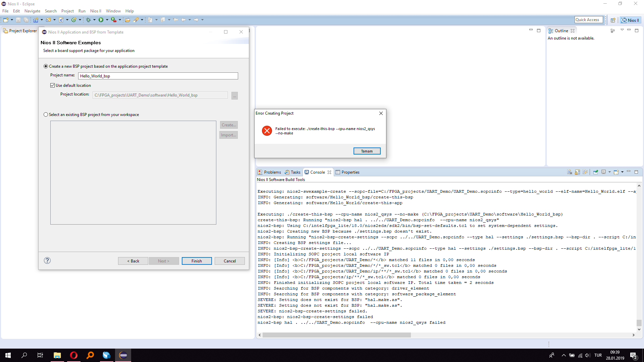
Task: Click the New C project icon
Action: [36, 20]
